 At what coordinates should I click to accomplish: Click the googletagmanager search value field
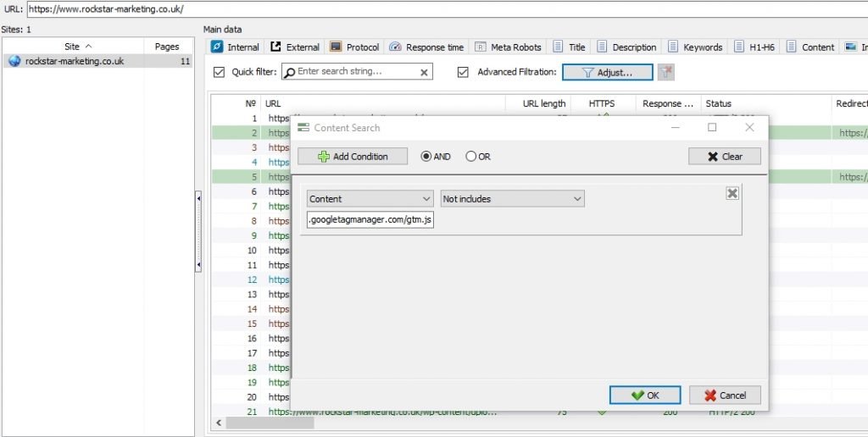(x=370, y=221)
